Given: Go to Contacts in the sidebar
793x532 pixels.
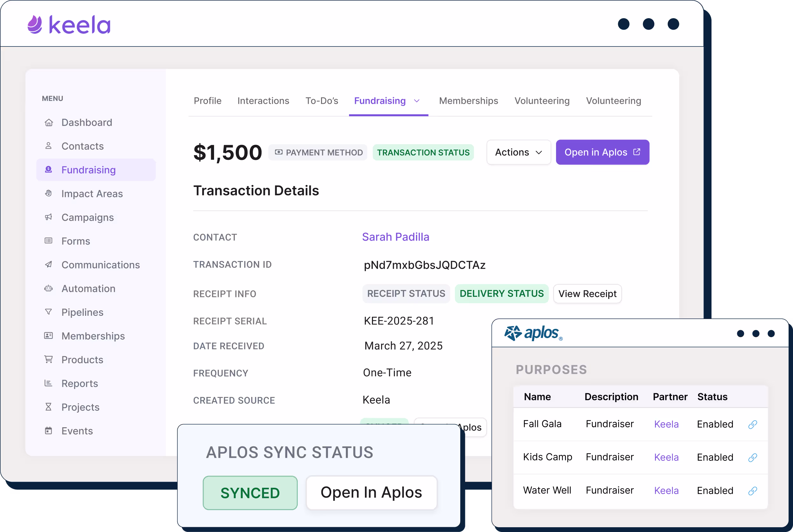Looking at the screenshot, I should pyautogui.click(x=96, y=146).
